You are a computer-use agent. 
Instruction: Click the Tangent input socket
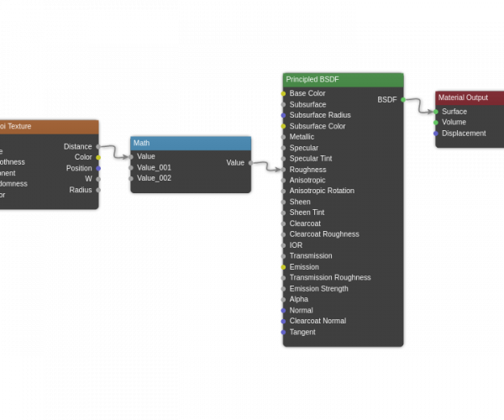pos(283,332)
